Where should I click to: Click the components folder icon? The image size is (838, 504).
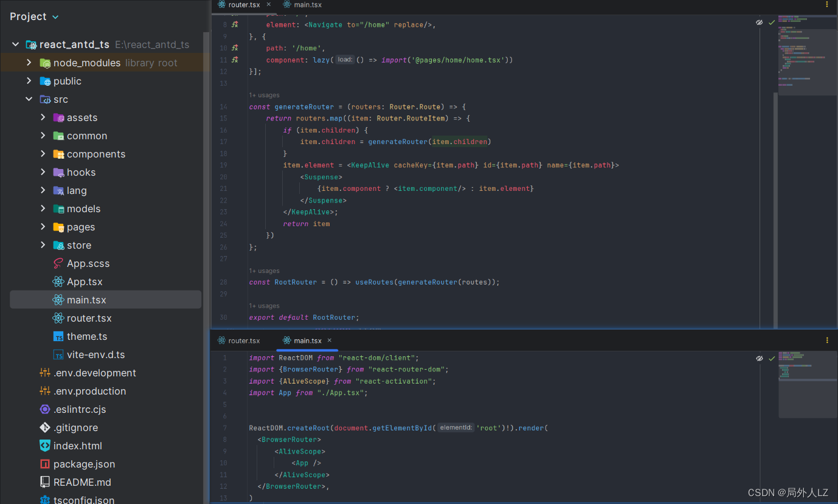[58, 154]
